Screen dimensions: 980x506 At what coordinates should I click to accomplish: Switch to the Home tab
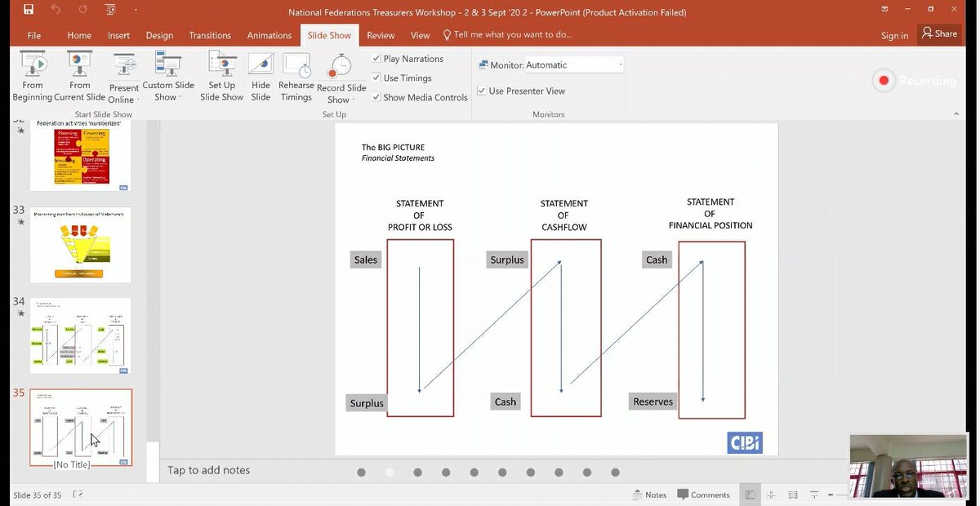(79, 35)
